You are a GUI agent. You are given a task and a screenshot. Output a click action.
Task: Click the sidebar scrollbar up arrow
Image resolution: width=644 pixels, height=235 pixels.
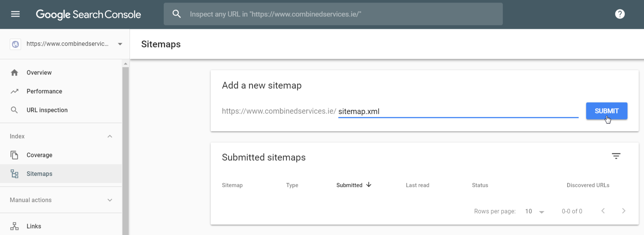pyautogui.click(x=125, y=64)
